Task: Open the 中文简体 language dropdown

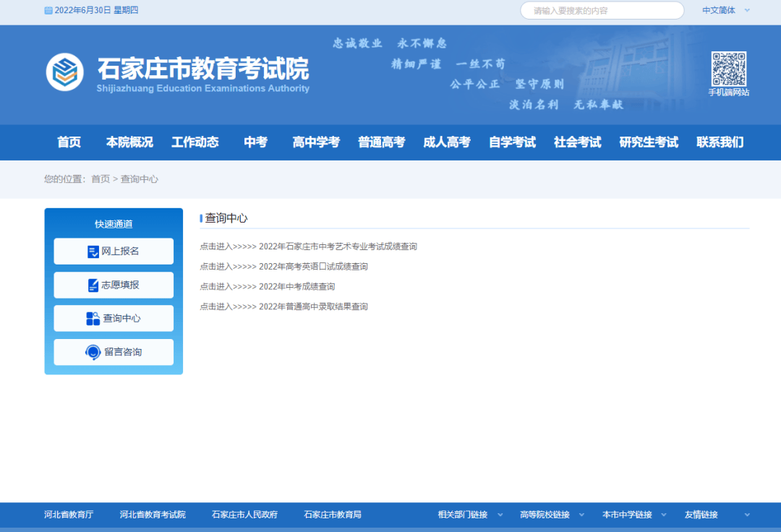Action: click(726, 10)
